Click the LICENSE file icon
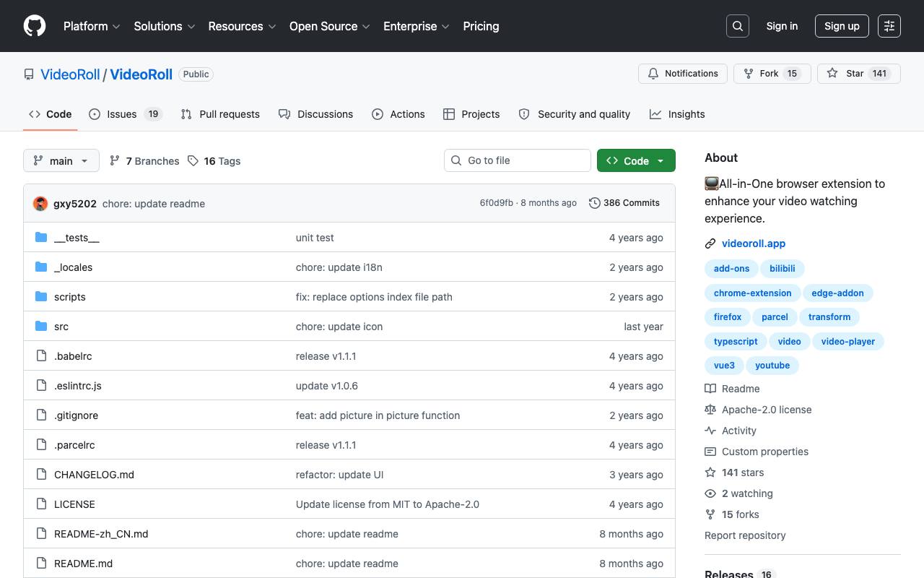Screen dimensions: 924x578 click(41, 504)
